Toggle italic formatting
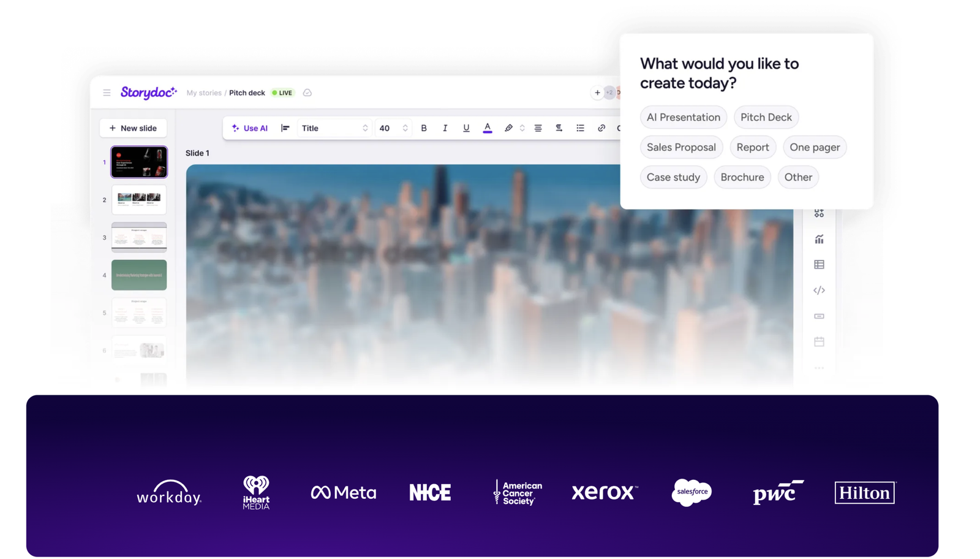 pos(445,128)
